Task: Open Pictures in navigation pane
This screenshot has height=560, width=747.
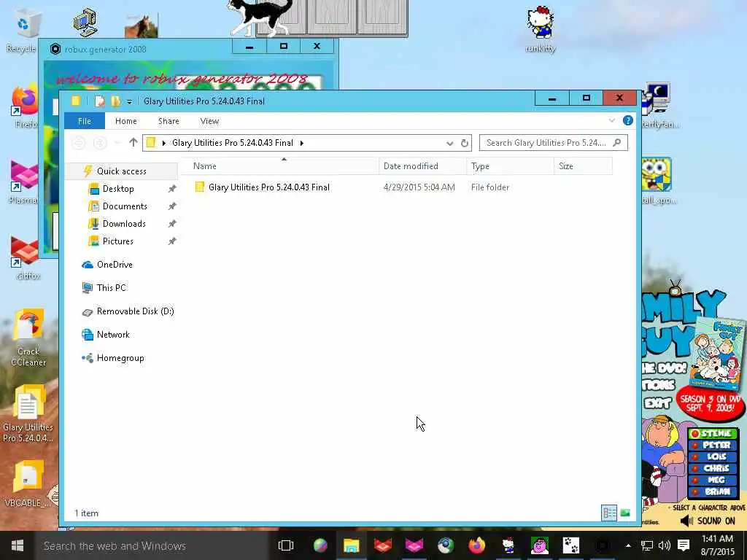Action: (117, 241)
